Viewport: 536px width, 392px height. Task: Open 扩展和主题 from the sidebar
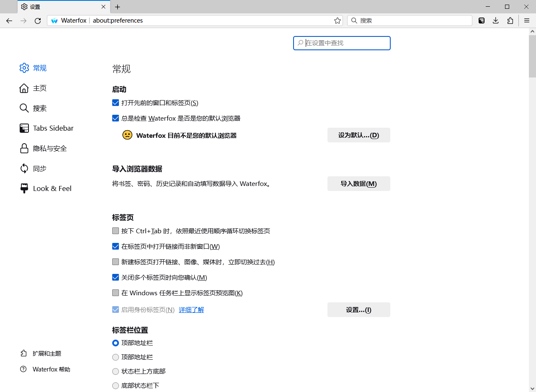coord(41,353)
